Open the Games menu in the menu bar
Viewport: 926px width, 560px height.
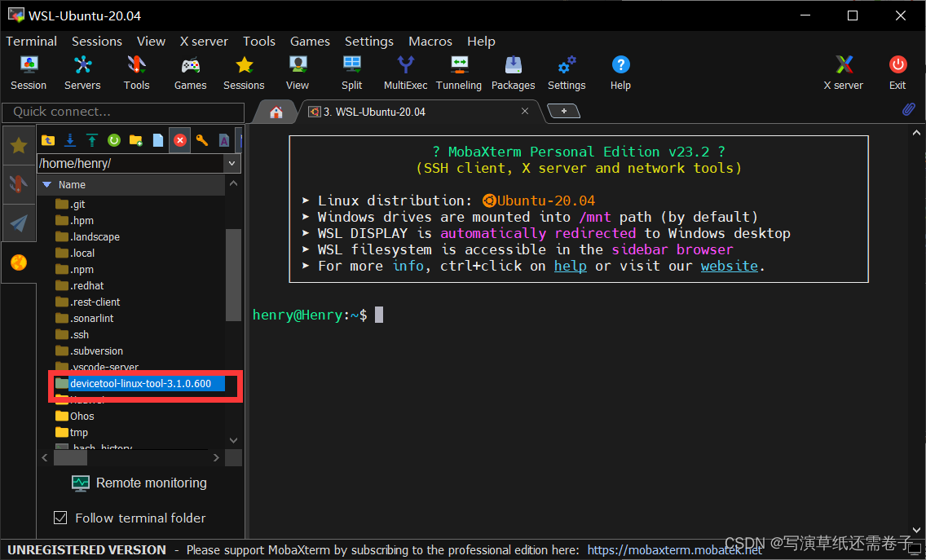point(310,42)
